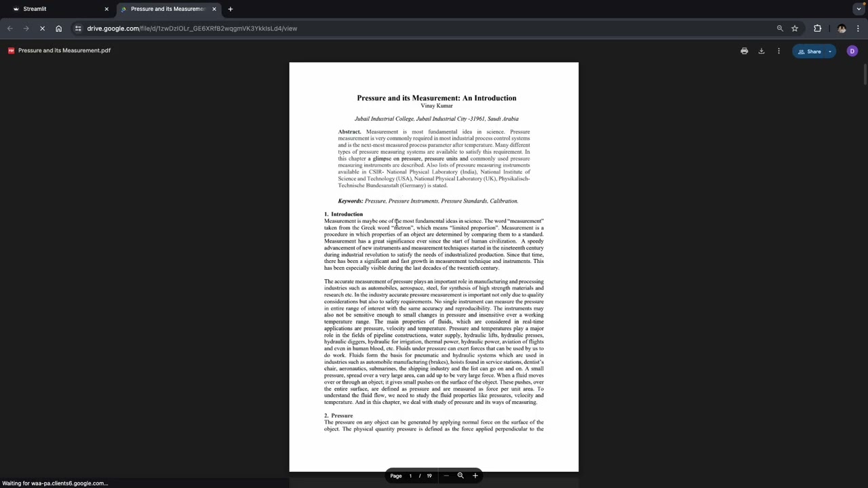This screenshot has width=868, height=488.
Task: Open the Chrome three-dot menu
Action: point(858,28)
